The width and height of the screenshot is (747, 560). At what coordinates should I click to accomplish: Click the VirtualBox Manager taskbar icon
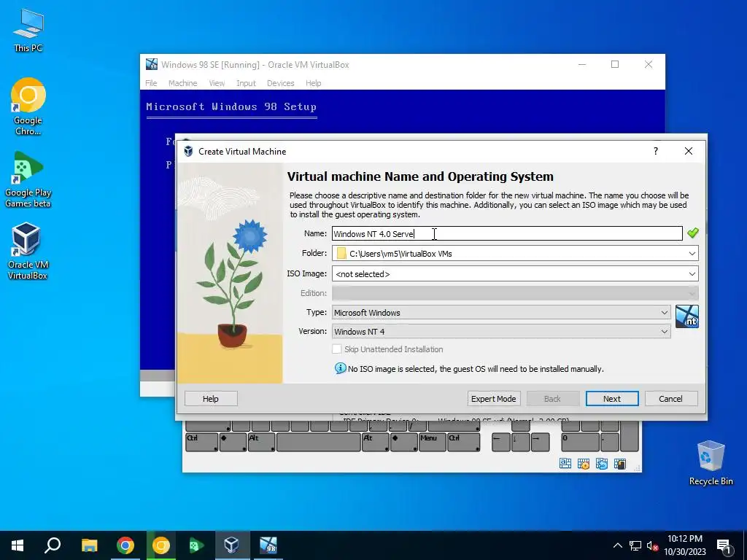click(x=231, y=545)
